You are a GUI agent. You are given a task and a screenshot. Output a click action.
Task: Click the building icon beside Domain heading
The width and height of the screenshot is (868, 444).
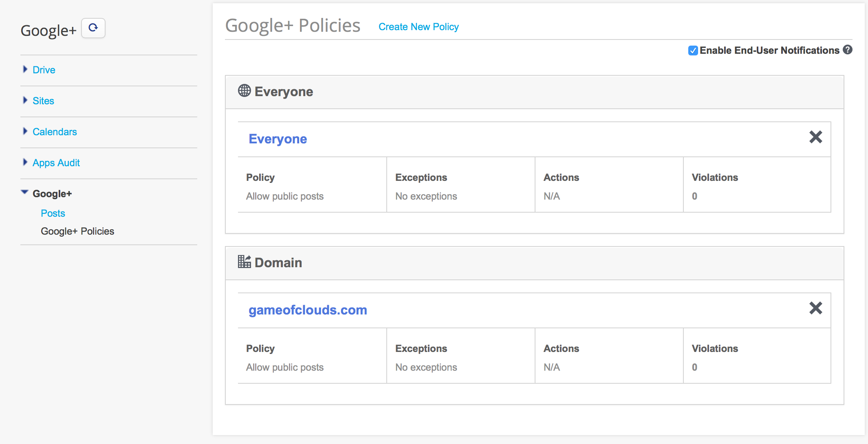(245, 262)
